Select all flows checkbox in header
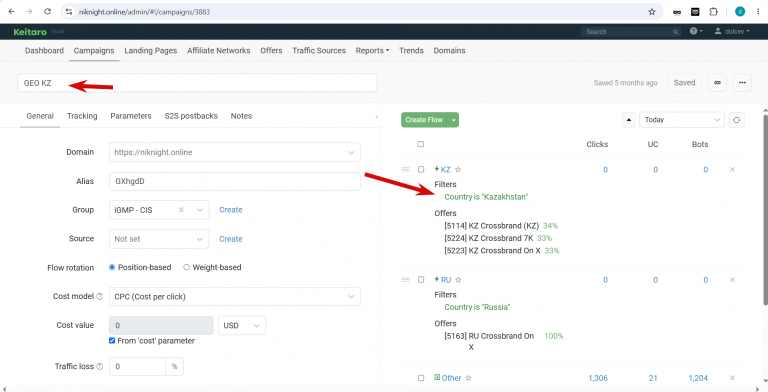This screenshot has height=392, width=768. coord(421,144)
